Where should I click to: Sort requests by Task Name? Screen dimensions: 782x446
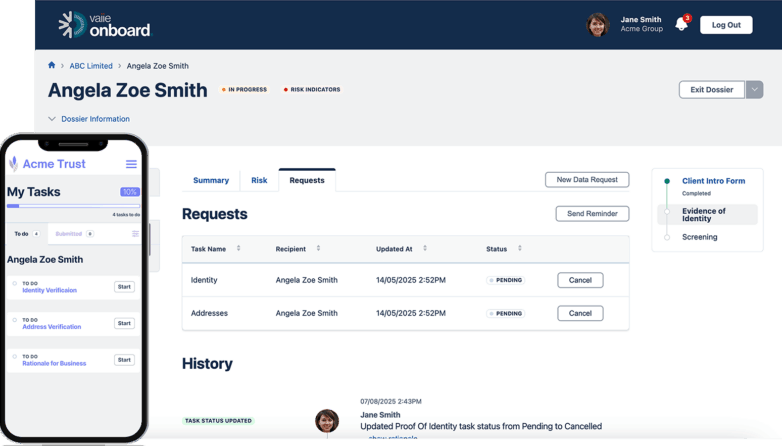(x=238, y=248)
